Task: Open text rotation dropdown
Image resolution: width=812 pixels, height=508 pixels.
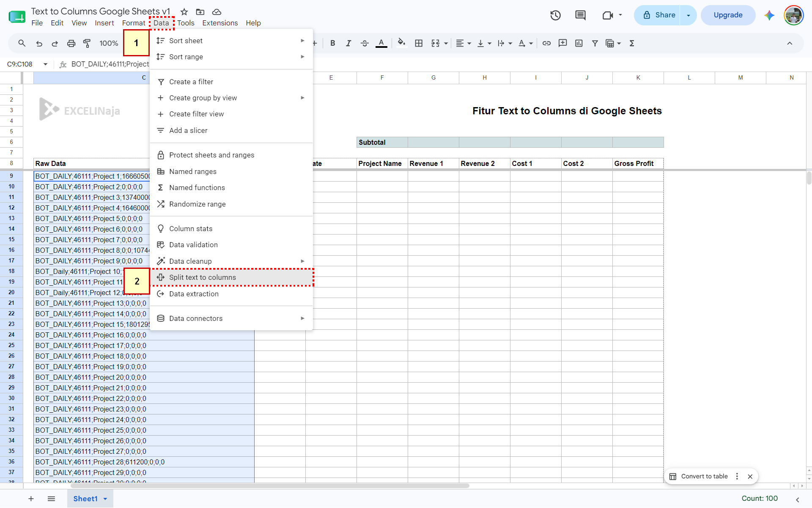Action: tap(525, 43)
